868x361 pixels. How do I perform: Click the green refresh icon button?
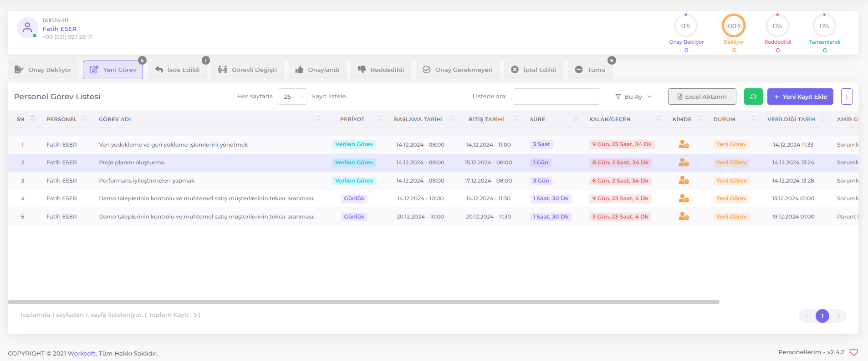753,97
